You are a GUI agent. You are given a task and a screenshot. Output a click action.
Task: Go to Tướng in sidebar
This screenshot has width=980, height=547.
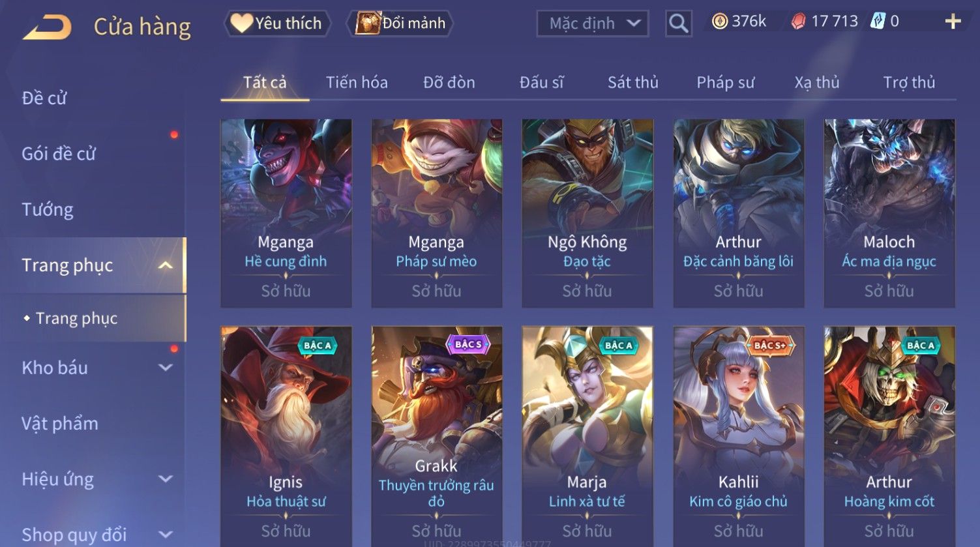pos(48,210)
